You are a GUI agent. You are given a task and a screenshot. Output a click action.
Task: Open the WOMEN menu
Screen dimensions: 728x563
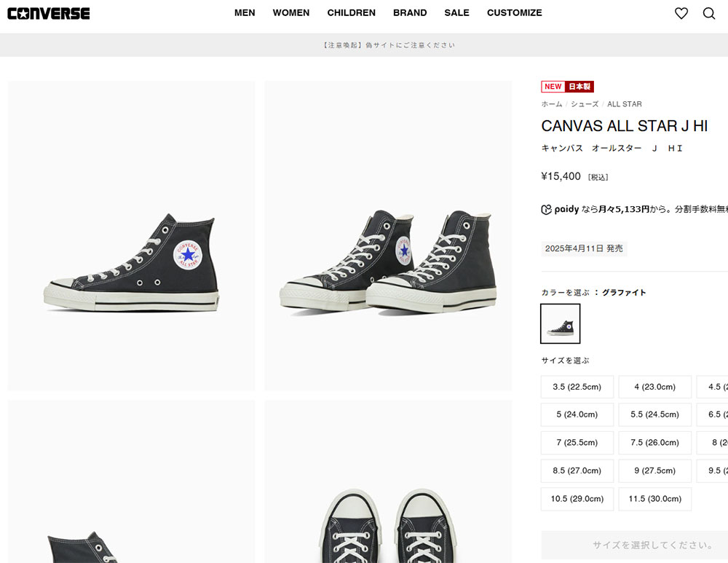point(291,13)
